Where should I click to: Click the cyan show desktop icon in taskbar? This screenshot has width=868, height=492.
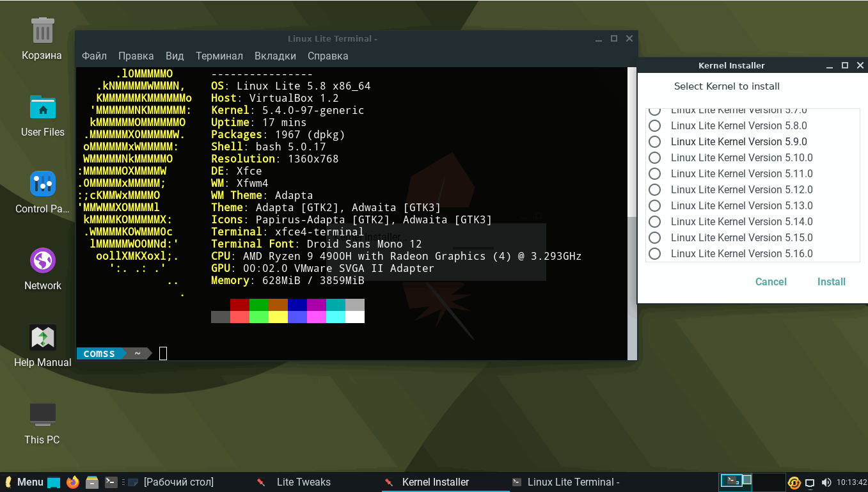pos(54,482)
